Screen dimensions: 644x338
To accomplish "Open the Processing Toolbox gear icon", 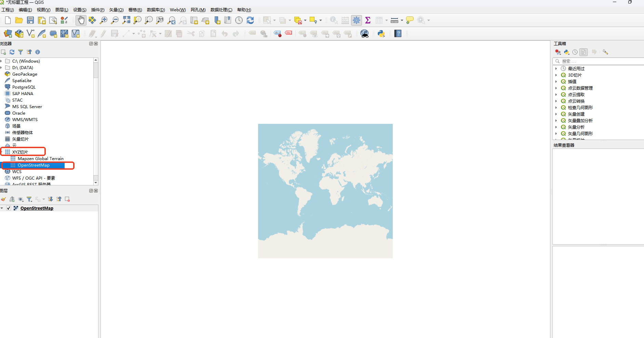I will [357, 20].
